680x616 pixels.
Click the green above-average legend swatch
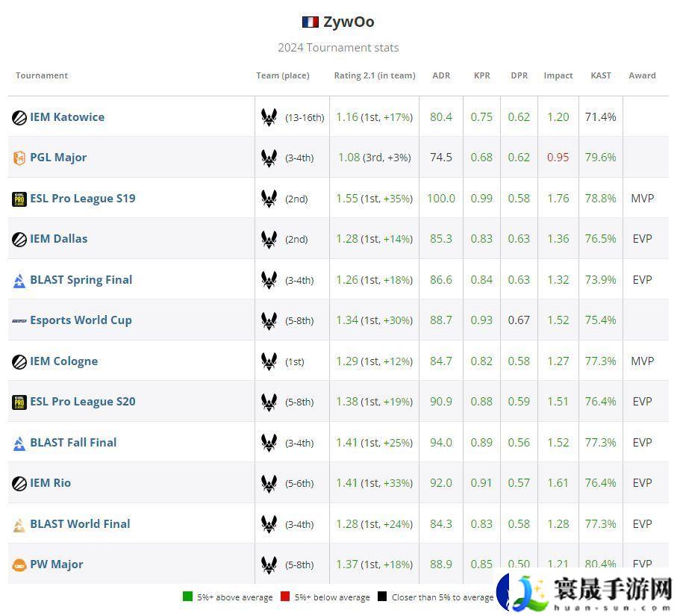coord(187,597)
